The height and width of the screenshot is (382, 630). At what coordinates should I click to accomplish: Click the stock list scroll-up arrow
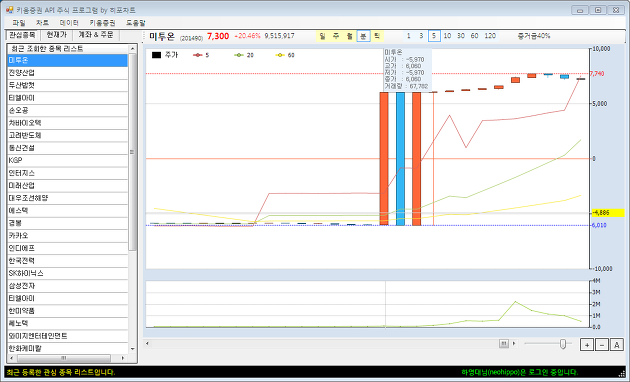click(133, 49)
